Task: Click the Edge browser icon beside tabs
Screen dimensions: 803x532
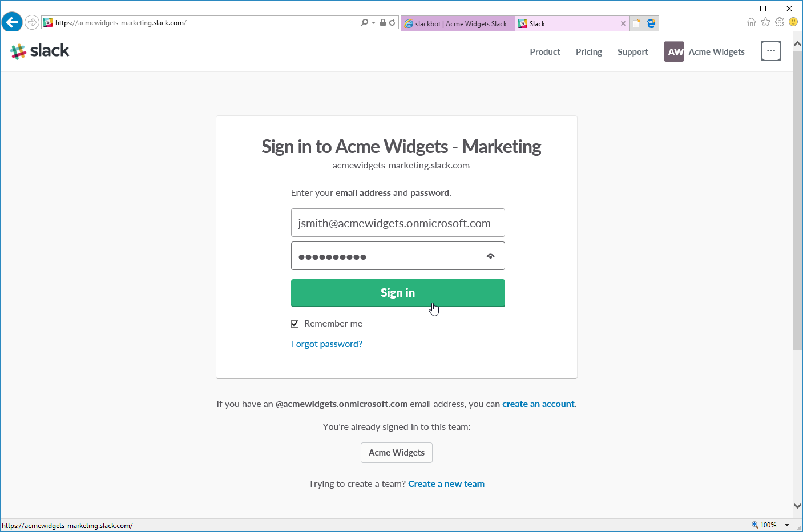Action: point(651,23)
